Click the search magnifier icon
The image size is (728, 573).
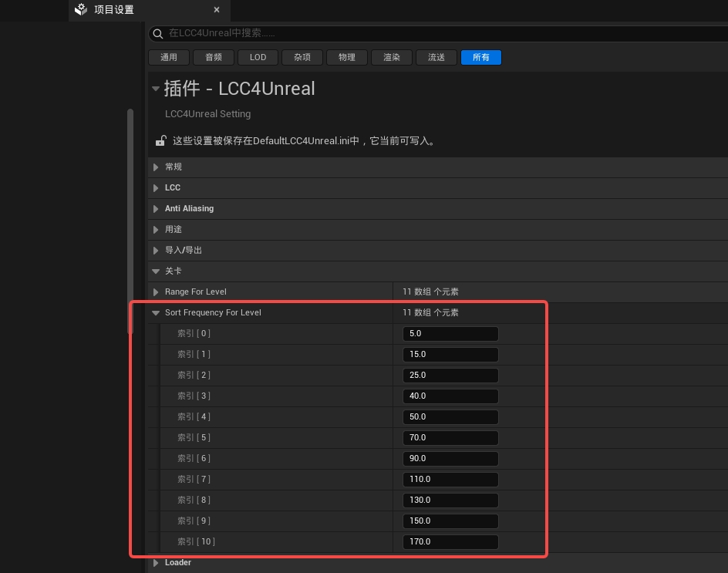(158, 33)
